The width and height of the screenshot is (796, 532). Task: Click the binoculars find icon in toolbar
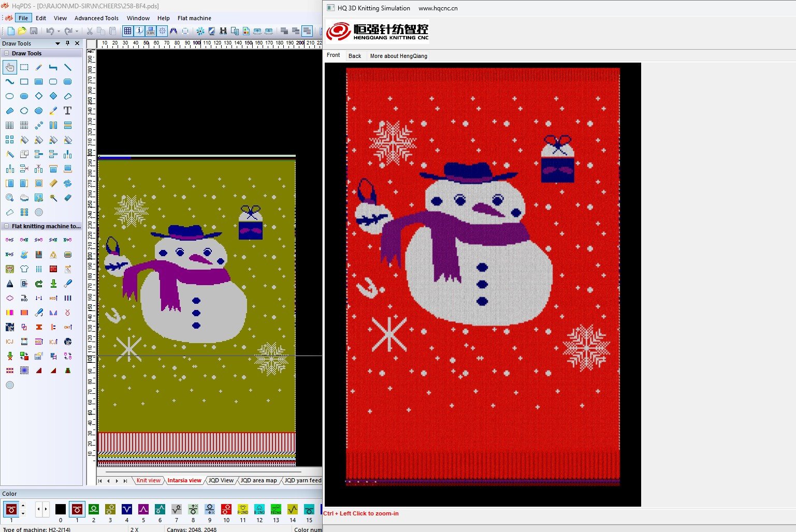223,31
